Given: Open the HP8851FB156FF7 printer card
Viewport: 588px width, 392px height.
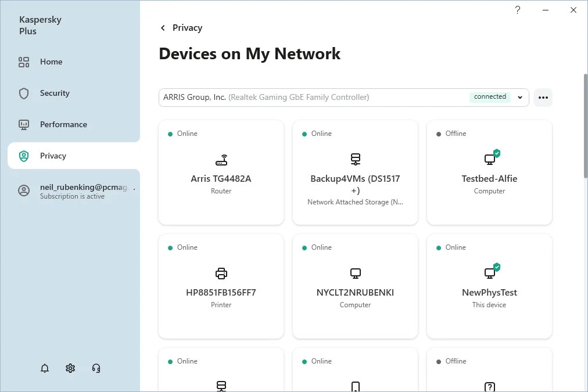Looking at the screenshot, I should click(221, 286).
